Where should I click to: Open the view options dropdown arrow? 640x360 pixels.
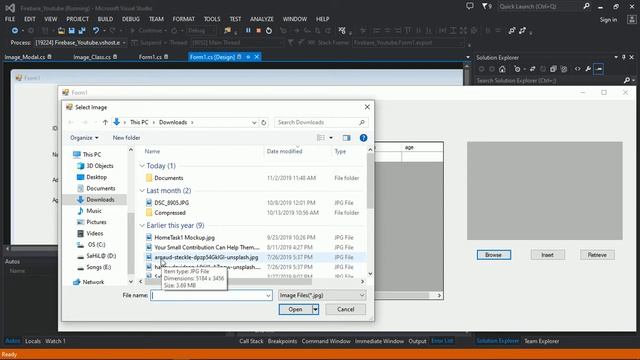[331, 138]
